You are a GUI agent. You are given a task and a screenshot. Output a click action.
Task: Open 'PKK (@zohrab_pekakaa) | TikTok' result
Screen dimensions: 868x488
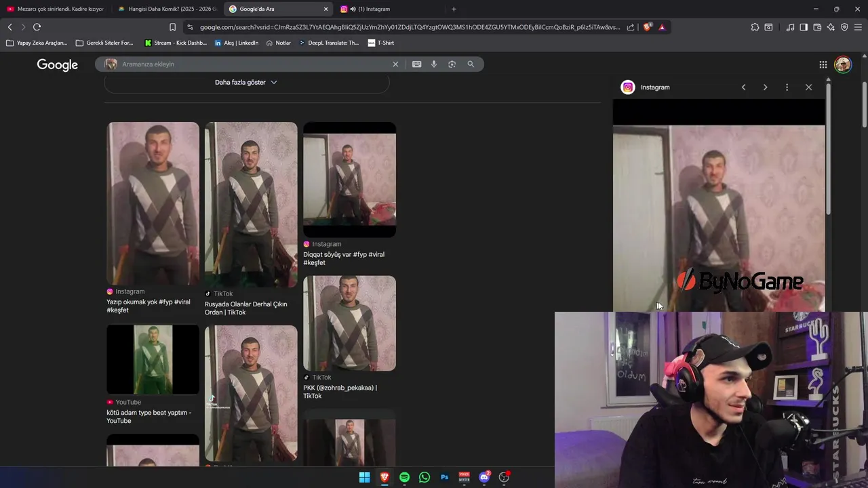click(340, 392)
